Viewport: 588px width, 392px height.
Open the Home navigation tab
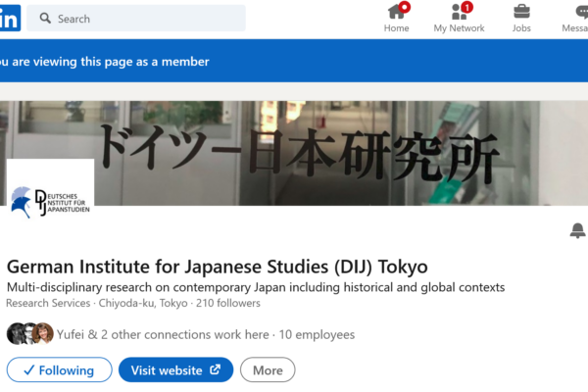click(x=396, y=18)
